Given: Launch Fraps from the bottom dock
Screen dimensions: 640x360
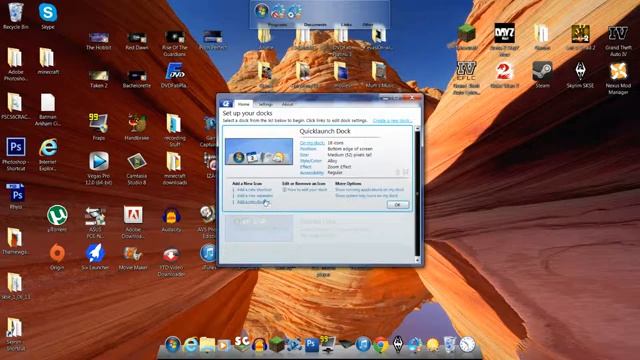Looking at the screenshot, I should 328,345.
